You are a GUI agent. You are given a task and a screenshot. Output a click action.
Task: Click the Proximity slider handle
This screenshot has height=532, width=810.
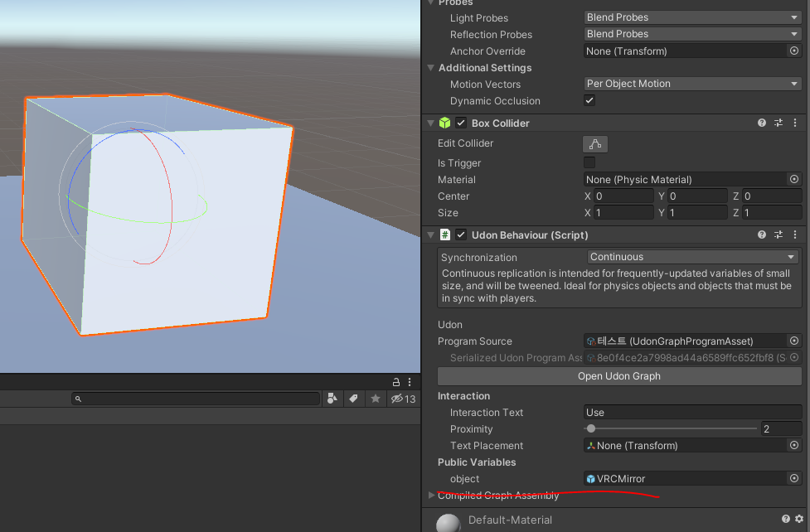pos(591,428)
